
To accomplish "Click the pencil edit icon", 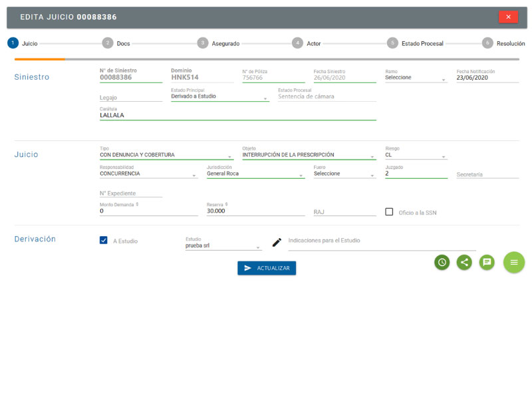I will pyautogui.click(x=277, y=242).
